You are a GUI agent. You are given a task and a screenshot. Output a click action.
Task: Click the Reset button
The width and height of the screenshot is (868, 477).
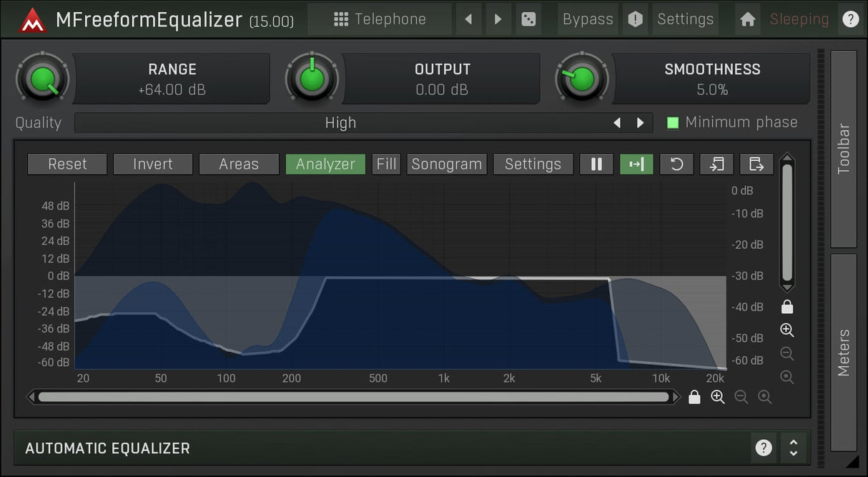(67, 164)
